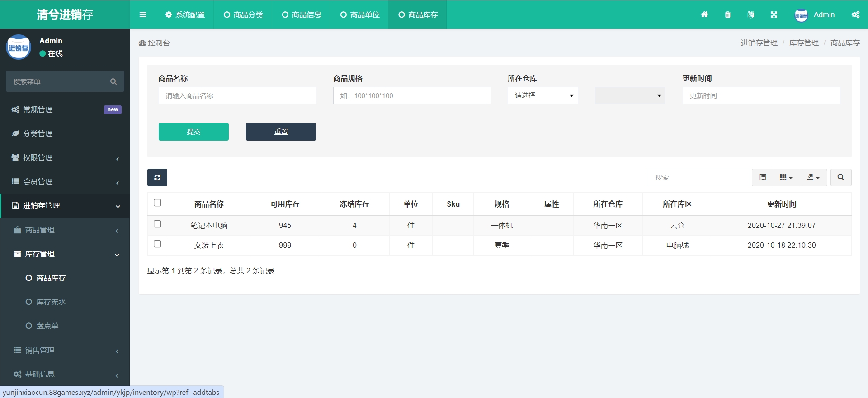Go to home via the house icon

[x=704, y=14]
